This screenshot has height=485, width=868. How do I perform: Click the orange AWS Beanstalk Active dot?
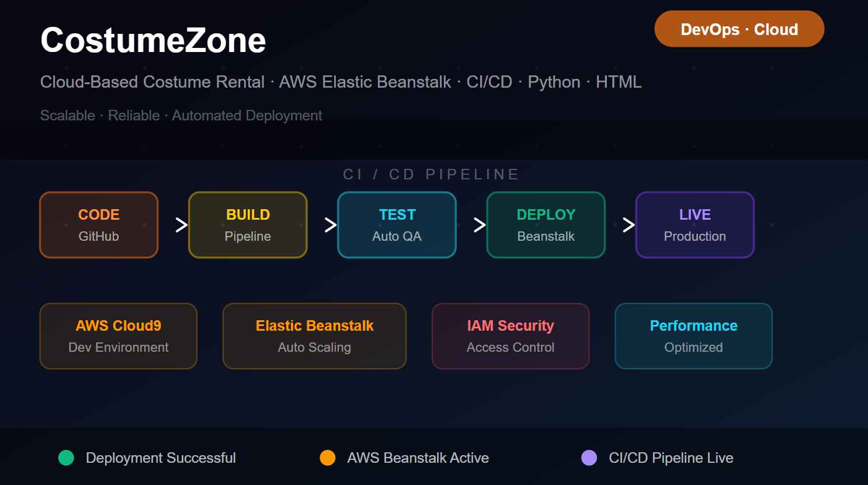coord(328,458)
